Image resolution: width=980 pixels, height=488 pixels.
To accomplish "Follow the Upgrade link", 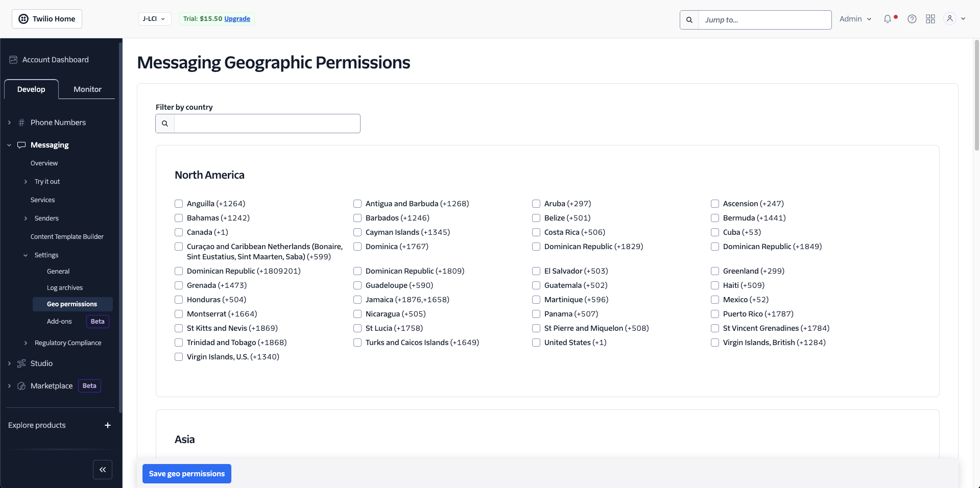I will tap(237, 19).
